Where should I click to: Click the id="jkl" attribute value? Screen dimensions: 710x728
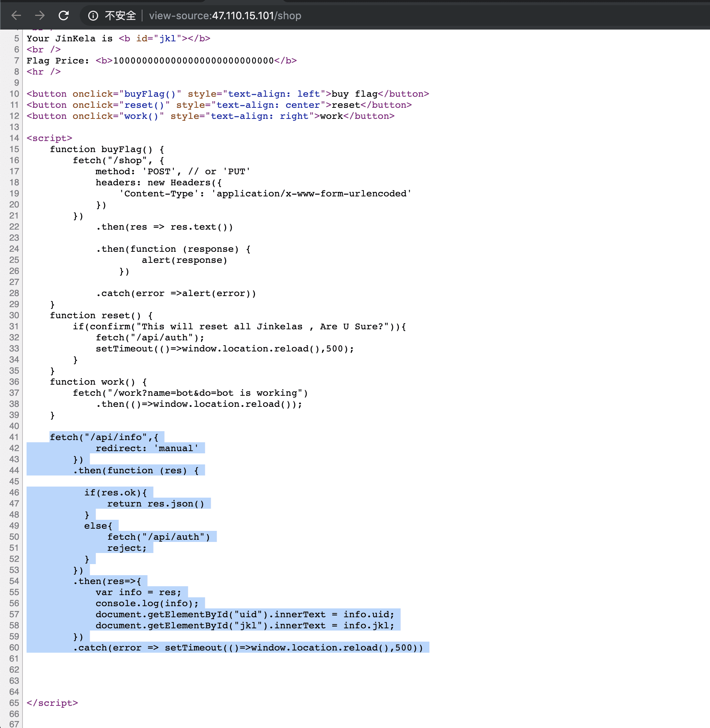click(x=168, y=38)
